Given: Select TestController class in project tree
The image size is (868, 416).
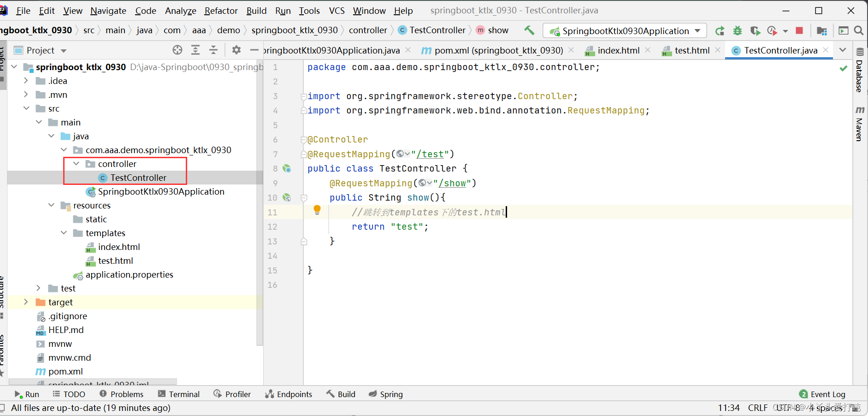Looking at the screenshot, I should coord(138,178).
